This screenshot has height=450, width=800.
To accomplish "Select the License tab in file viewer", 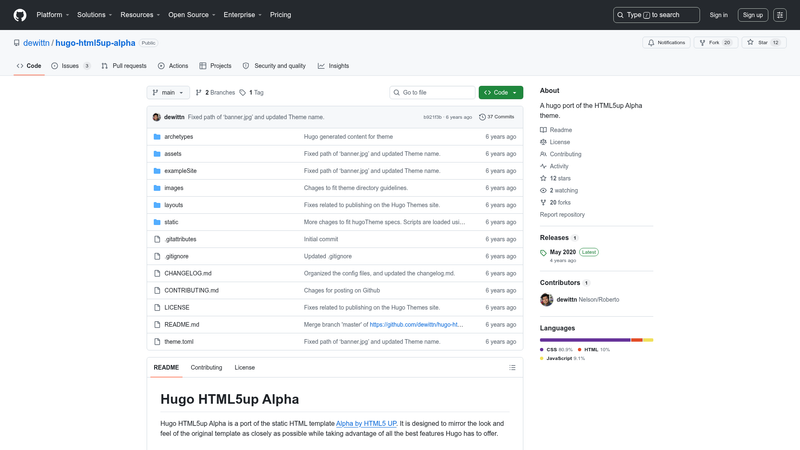I will pos(244,367).
